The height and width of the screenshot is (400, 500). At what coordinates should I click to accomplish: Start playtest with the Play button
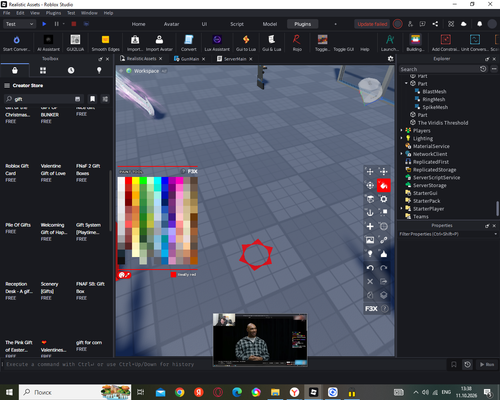[44, 24]
